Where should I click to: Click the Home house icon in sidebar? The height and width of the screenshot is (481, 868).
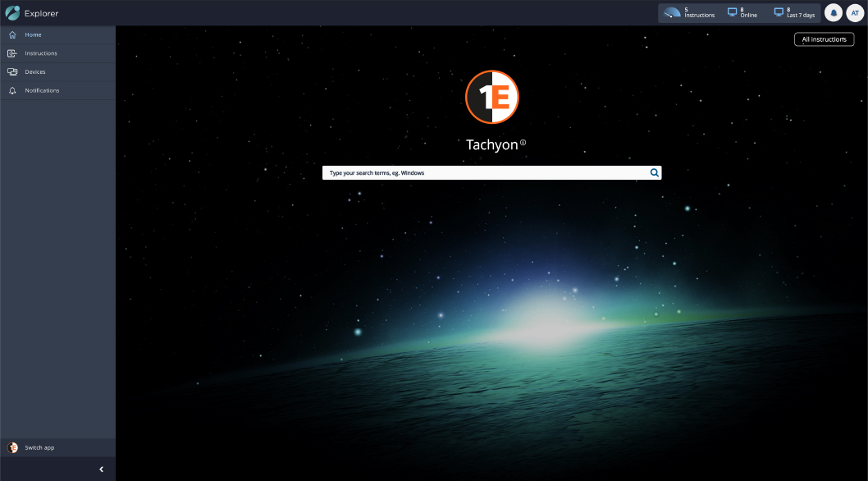(12, 35)
